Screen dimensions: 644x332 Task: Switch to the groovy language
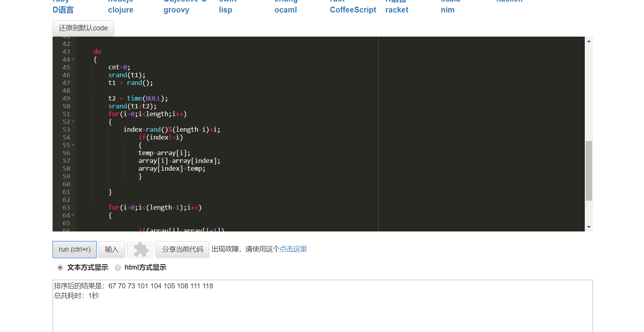coord(176,10)
